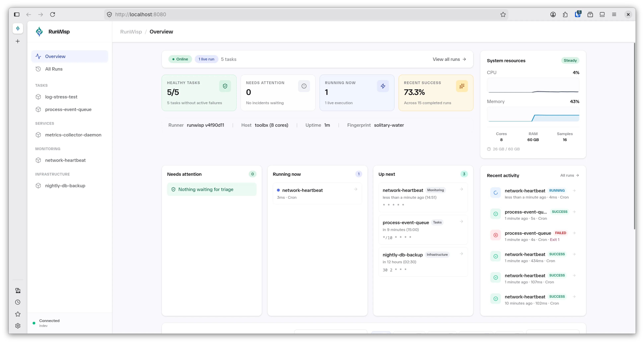
Task: Open network-heartbeat 107ms activity row
Action: pos(533,278)
